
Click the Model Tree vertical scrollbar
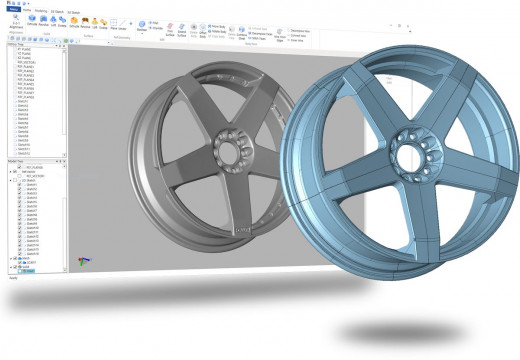coord(64,217)
